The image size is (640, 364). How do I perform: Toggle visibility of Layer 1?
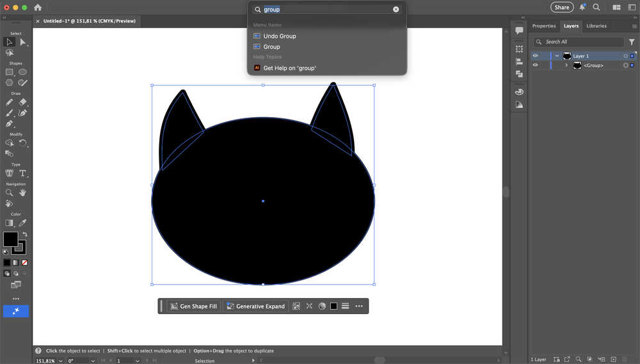(535, 56)
